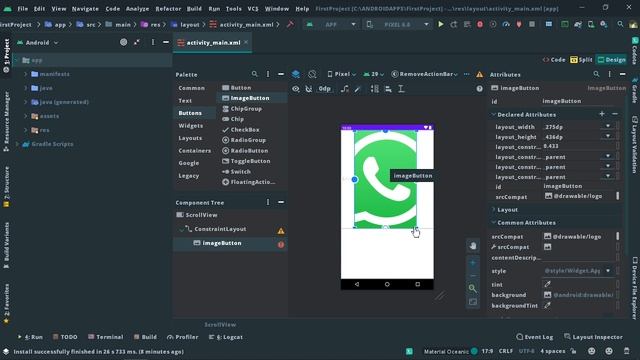Screen dimensions: 640x360
Task: Open the layout warnings triangle icon
Action: point(480,74)
